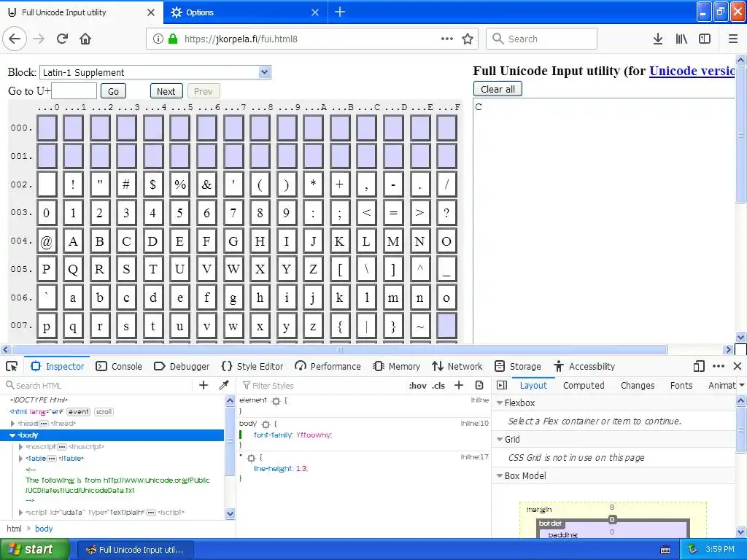Toggle the sidebar icon in toolbar
This screenshot has width=747, height=560.
tap(705, 39)
